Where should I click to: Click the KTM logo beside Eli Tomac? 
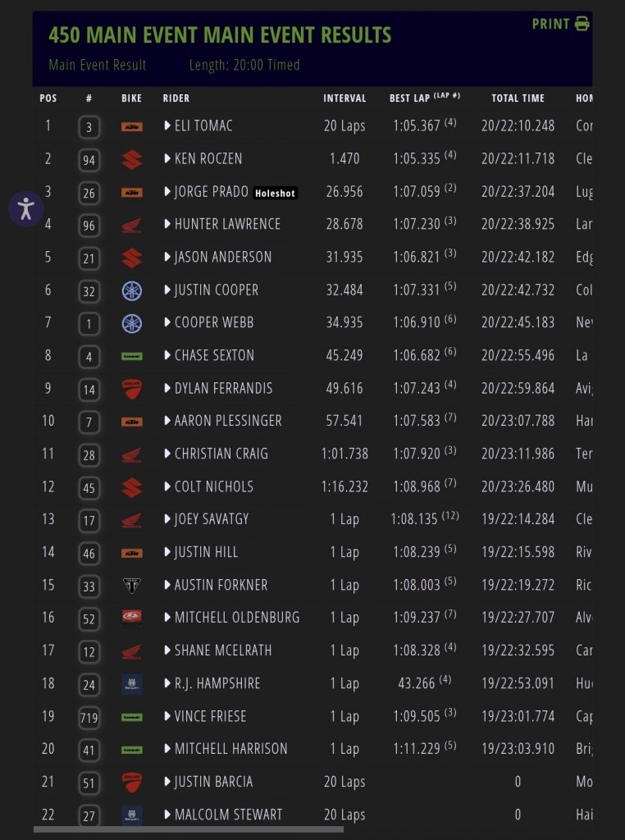(x=131, y=126)
